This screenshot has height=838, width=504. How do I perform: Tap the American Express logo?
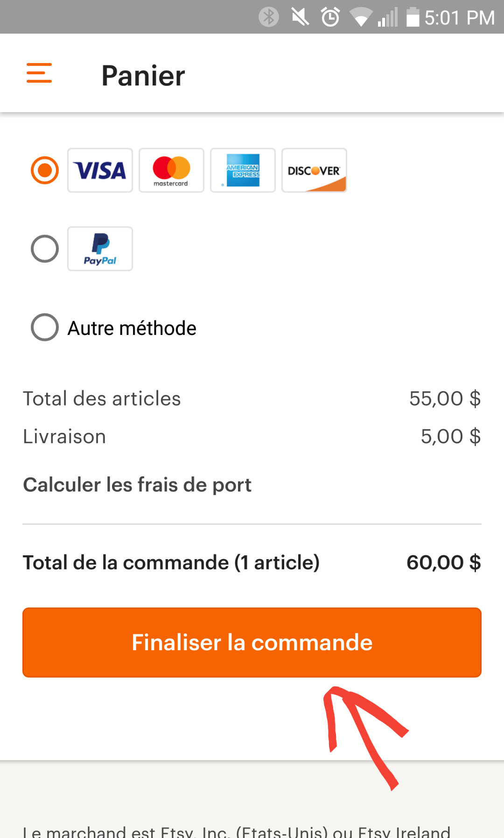[243, 170]
